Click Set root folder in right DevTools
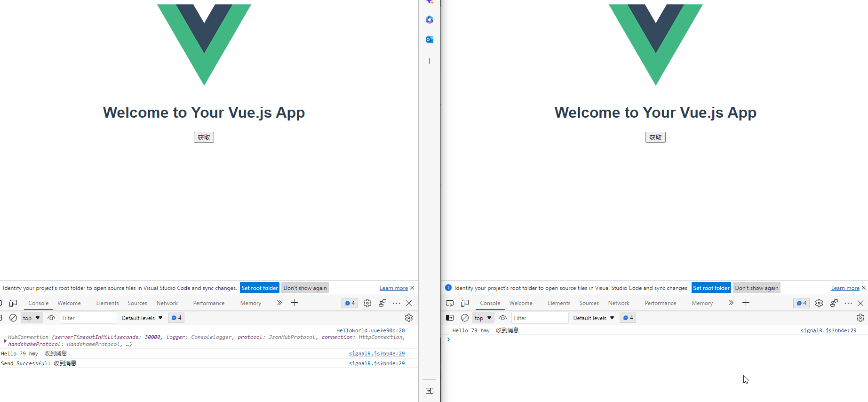Image resolution: width=868 pixels, height=402 pixels. click(x=711, y=288)
